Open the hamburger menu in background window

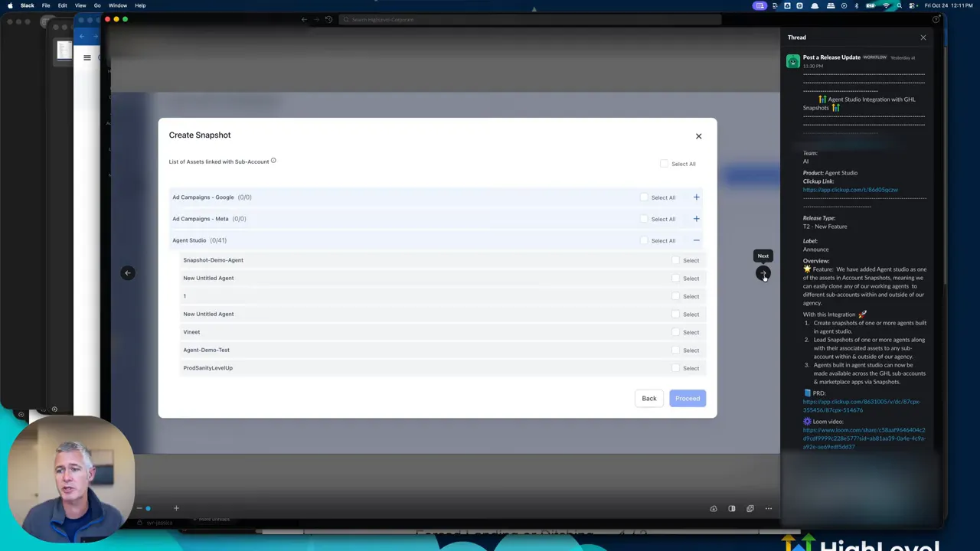coord(87,57)
